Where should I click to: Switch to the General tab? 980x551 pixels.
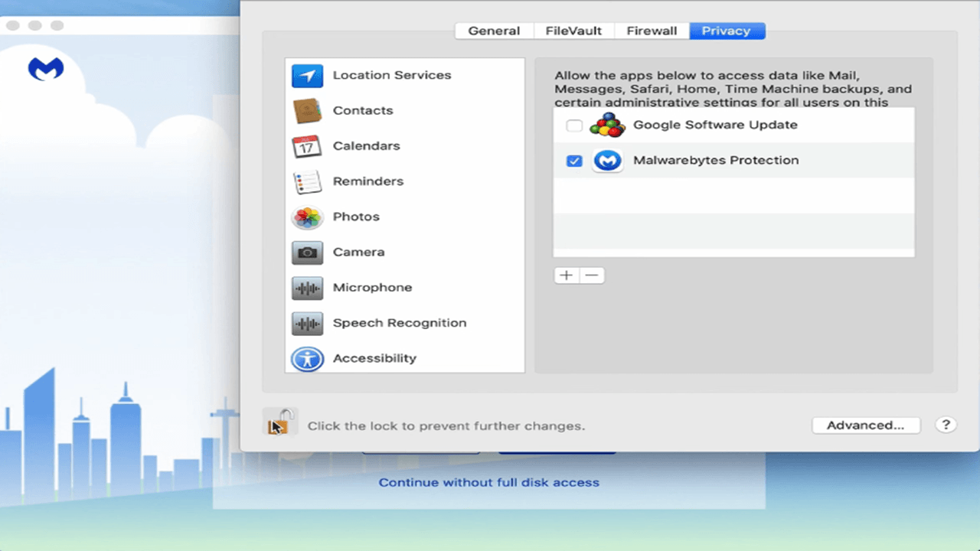click(494, 31)
